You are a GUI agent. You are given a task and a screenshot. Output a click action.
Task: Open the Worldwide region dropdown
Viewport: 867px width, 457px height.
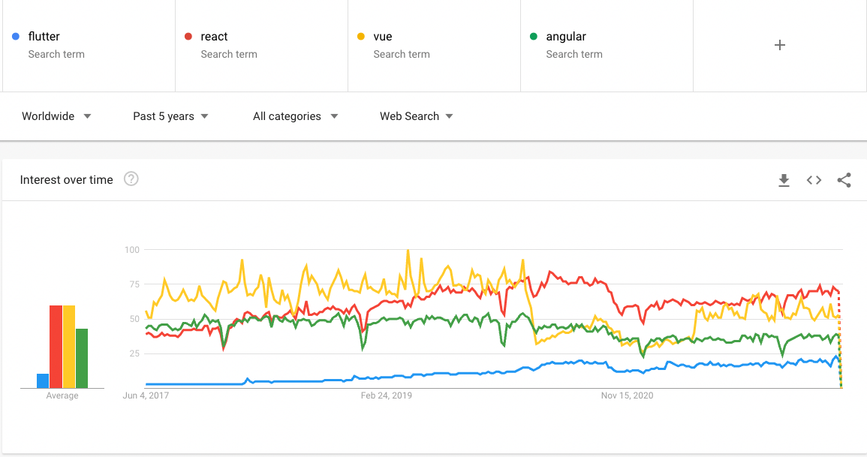coord(56,116)
